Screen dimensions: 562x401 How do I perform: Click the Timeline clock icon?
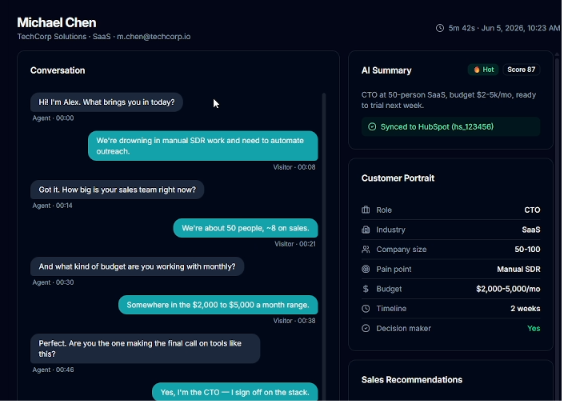pos(366,309)
